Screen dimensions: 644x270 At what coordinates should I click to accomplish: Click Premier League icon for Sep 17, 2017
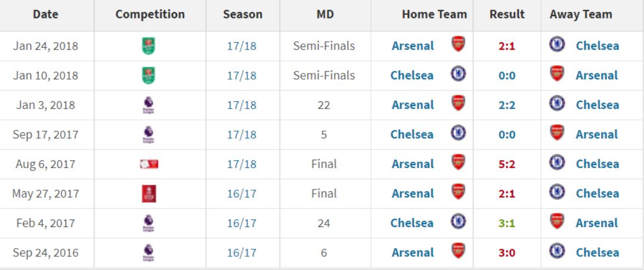click(x=148, y=135)
